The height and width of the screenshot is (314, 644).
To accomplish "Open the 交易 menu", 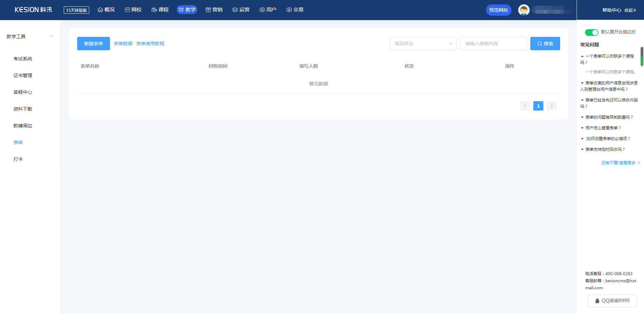I will coord(295,10).
